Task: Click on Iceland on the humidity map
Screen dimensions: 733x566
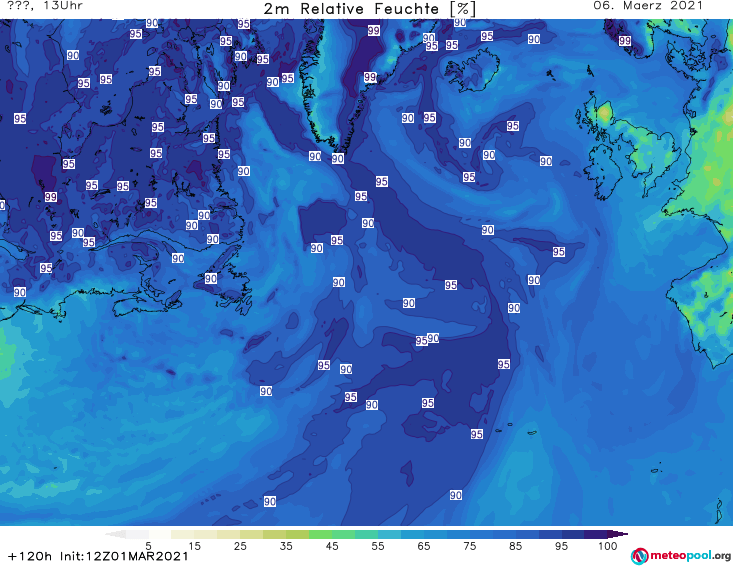Action: (472, 71)
